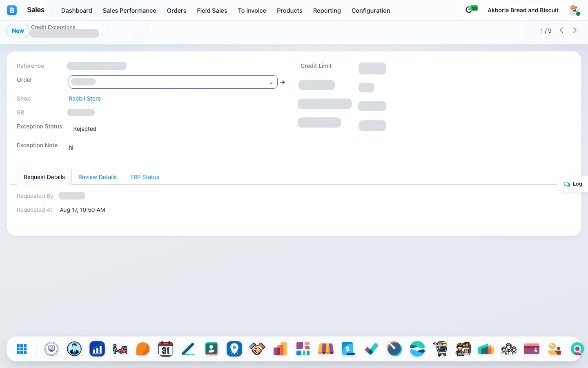The height and width of the screenshot is (368, 588).
Task: Click the Exception Note field containing hi
Action: pos(173,148)
